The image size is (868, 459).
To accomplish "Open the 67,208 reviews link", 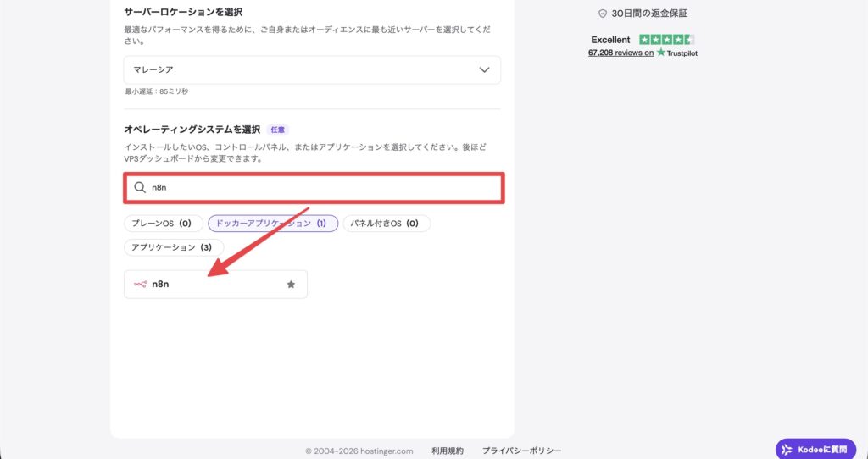I will point(620,53).
